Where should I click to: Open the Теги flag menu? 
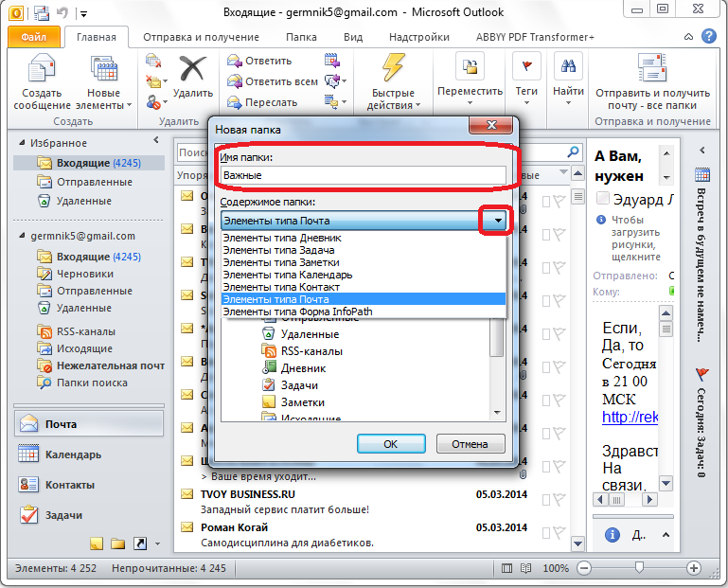pyautogui.click(x=526, y=79)
